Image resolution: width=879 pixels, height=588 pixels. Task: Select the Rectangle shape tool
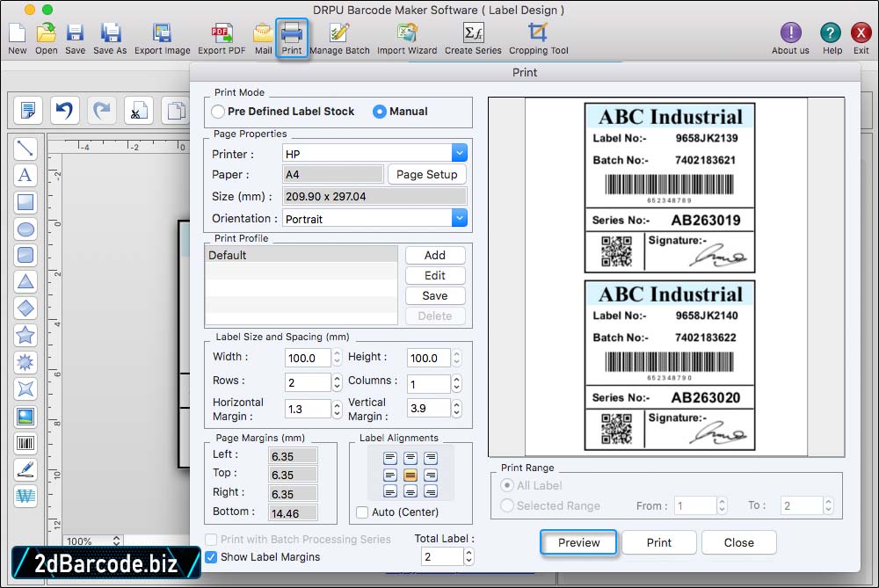pos(25,202)
